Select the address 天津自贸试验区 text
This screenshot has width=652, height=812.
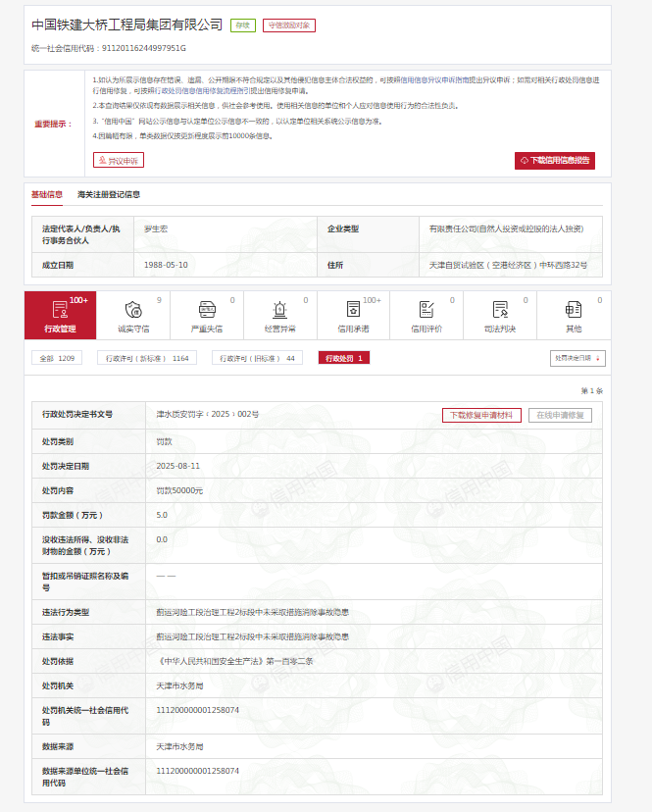[508, 265]
